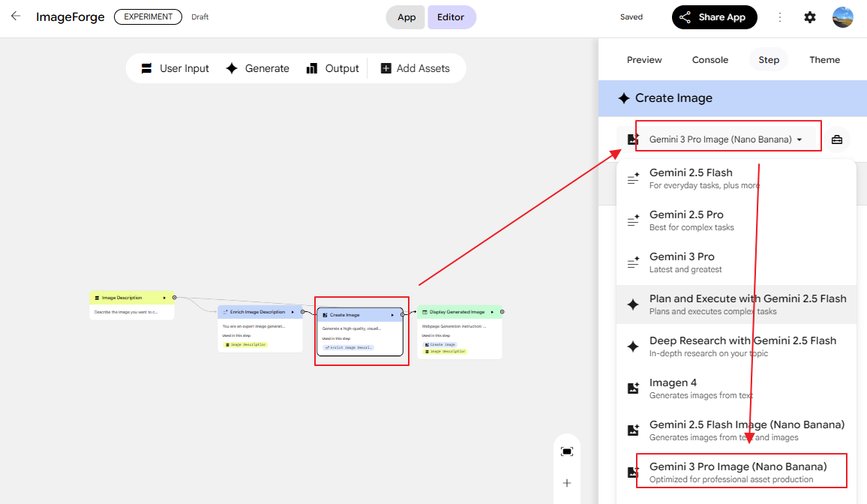Select the Image Description node header
Screen dimensions: 867x504
pyautogui.click(x=131, y=298)
